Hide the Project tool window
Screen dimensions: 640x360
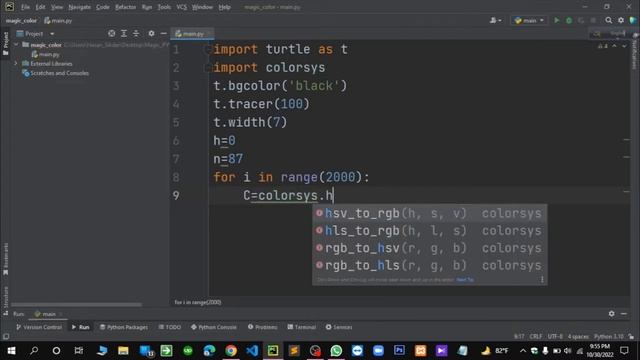163,33
